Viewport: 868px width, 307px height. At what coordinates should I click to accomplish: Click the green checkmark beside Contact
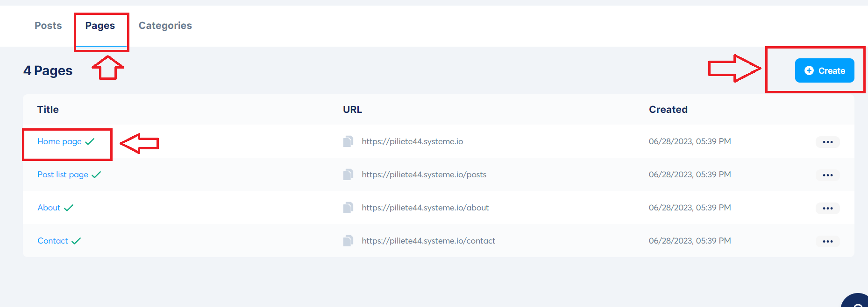[76, 241]
